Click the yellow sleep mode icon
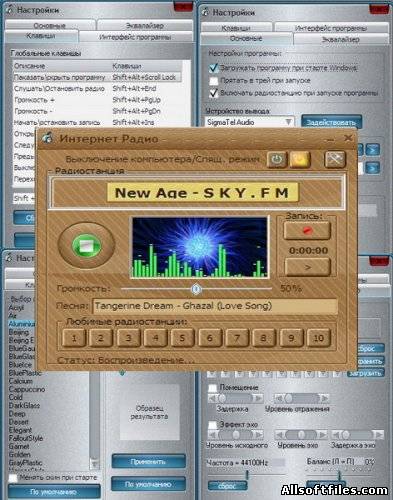The image size is (393, 500). tap(300, 160)
